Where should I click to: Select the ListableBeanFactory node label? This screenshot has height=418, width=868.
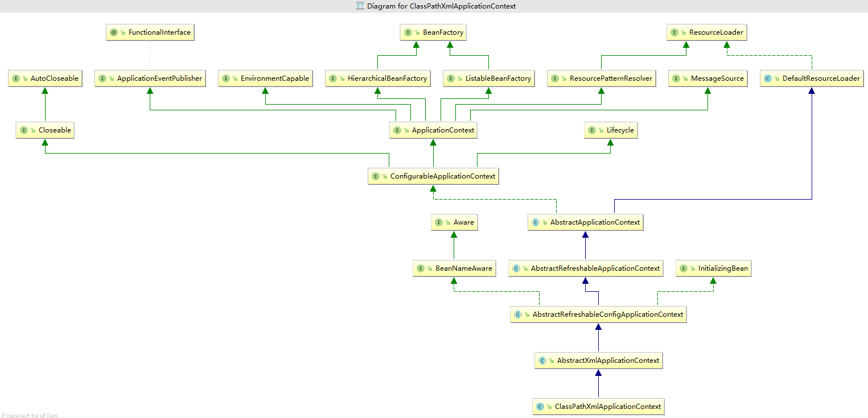click(x=498, y=78)
